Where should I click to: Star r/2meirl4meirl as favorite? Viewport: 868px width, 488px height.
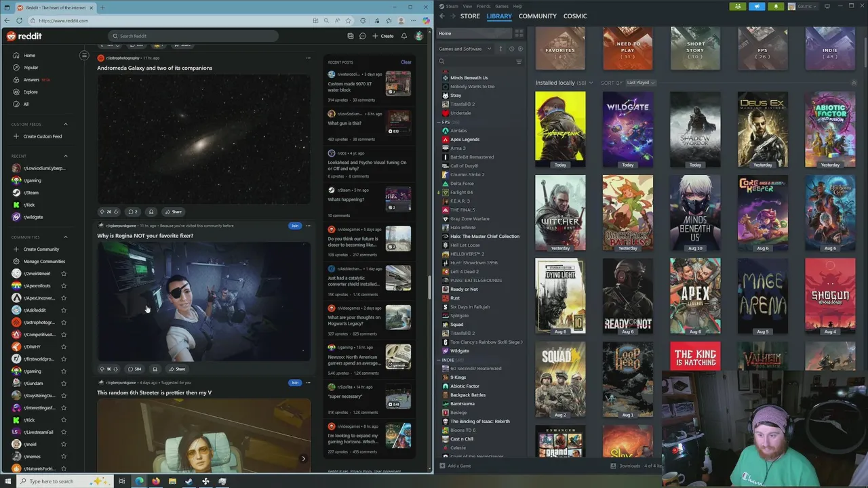(x=64, y=274)
